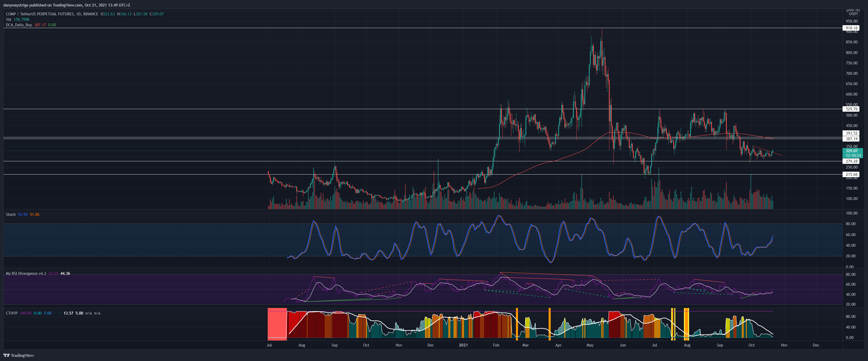Click the Mar label on time axis
868x361 pixels.
525,345
